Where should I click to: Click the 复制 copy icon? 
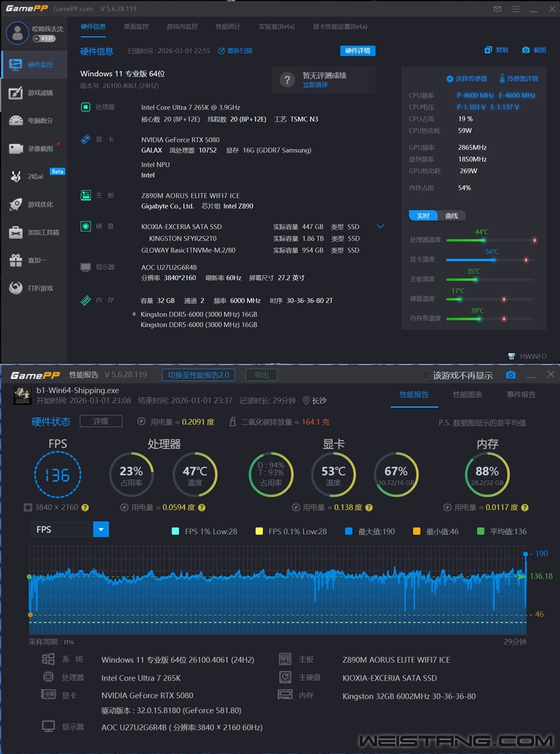pyautogui.click(x=488, y=50)
